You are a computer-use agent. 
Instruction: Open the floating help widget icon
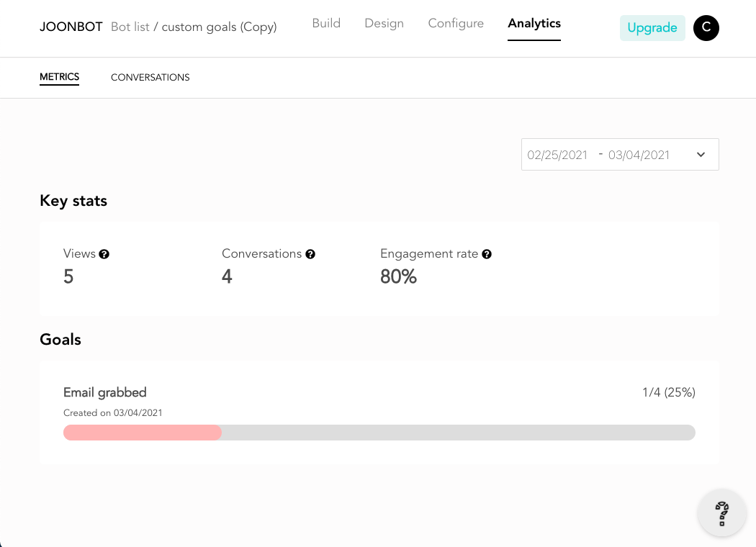tap(721, 512)
